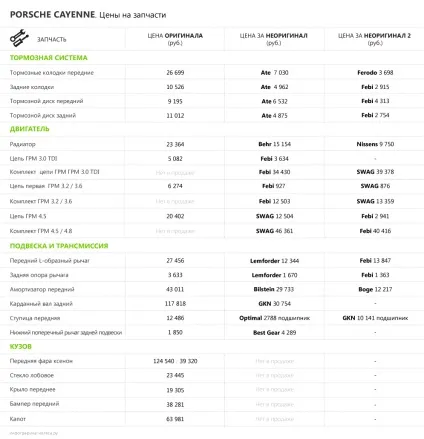Select the Радиатор row label
The image size is (424, 439).
[22, 144]
